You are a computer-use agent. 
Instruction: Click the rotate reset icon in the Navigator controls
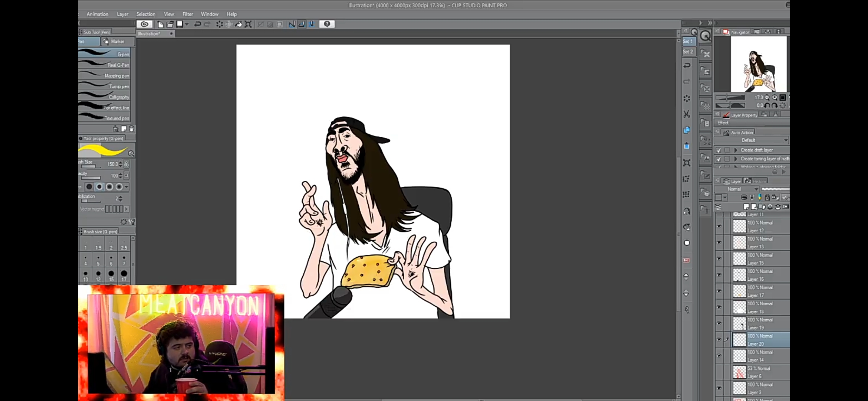coord(783,105)
